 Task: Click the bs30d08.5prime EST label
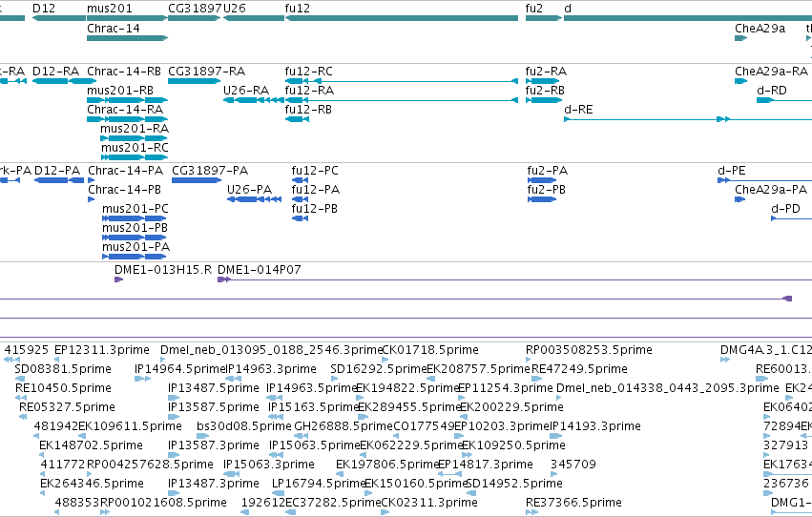[x=244, y=427]
